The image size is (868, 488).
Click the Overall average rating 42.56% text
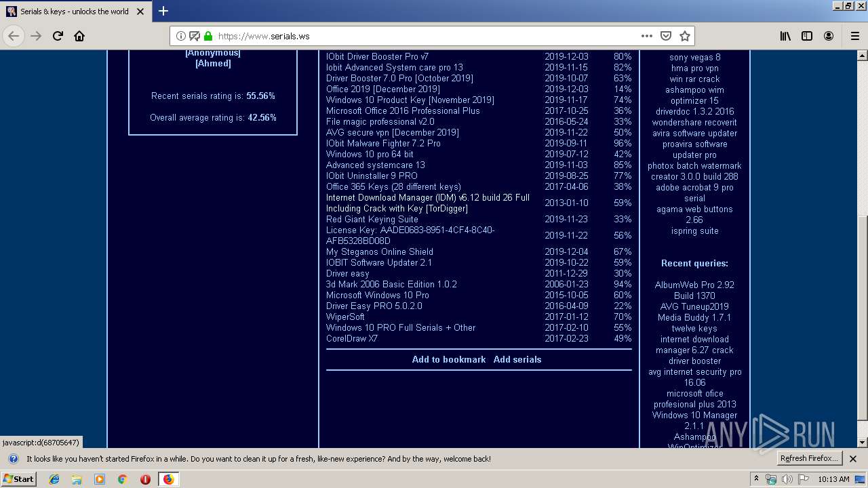[213, 117]
